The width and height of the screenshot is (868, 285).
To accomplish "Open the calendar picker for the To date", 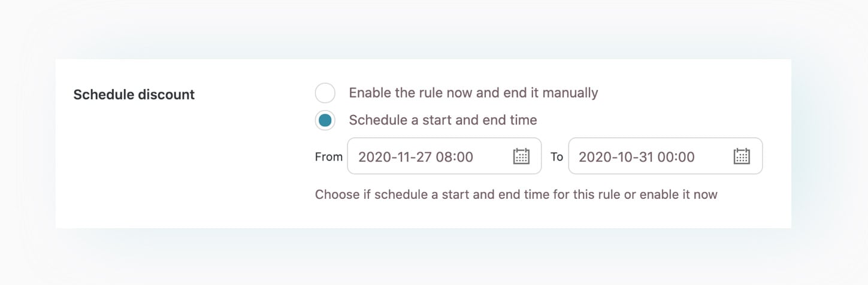I will [742, 156].
